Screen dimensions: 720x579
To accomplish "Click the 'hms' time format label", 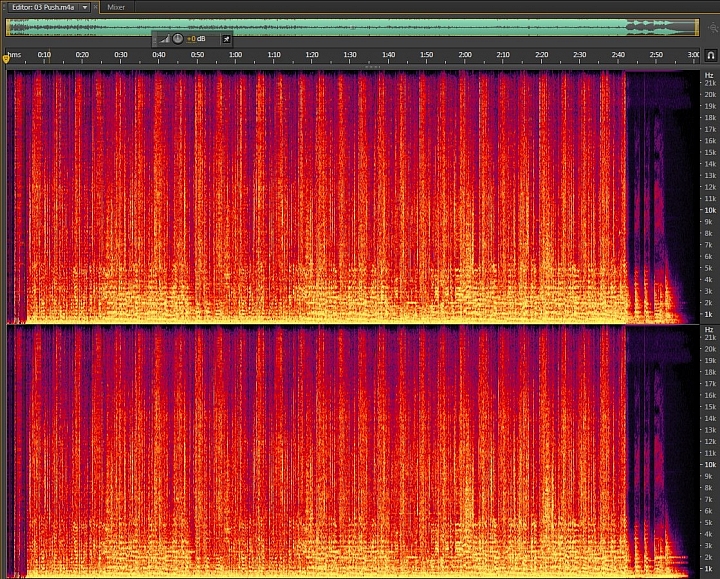I will pyautogui.click(x=14, y=55).
